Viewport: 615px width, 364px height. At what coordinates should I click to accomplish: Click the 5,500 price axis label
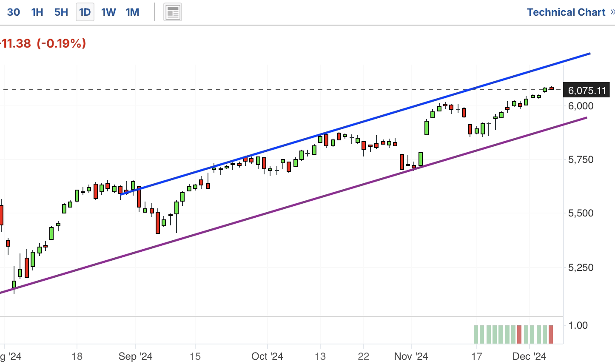pos(581,213)
